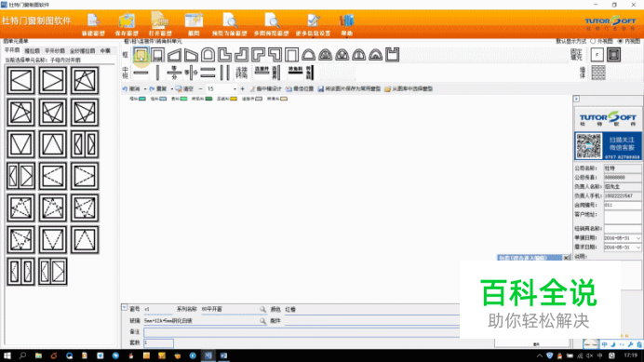Select the single horizontal mullion tool

tap(141, 73)
